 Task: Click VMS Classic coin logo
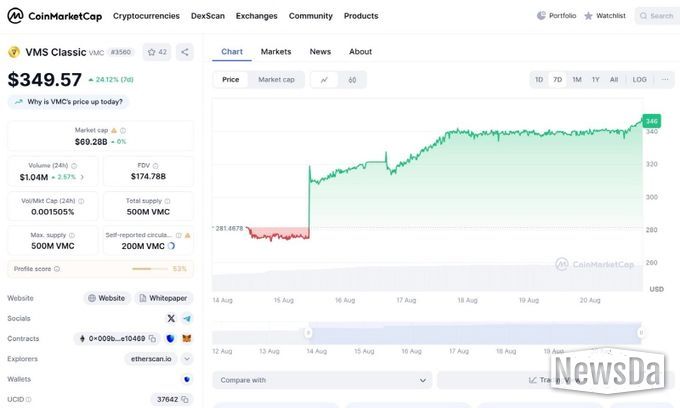14,52
